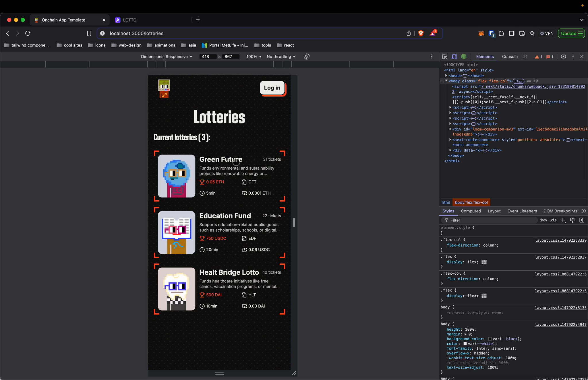Open Brave Shields lion icon
Image resolution: width=588 pixels, height=380 pixels.
[x=421, y=33]
